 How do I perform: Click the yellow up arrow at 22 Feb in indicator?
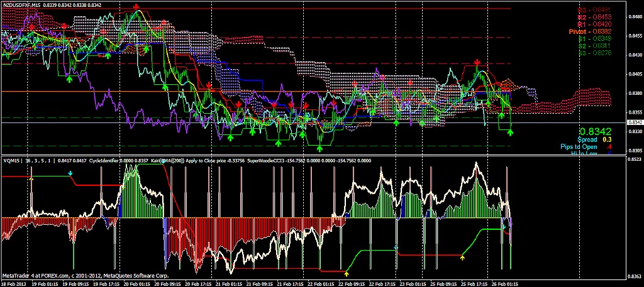point(347,274)
